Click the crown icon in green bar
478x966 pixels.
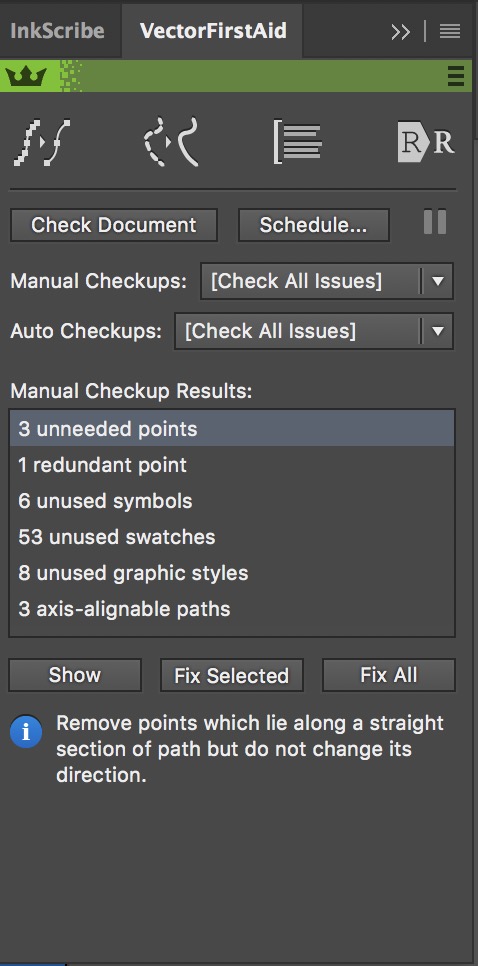[26, 76]
